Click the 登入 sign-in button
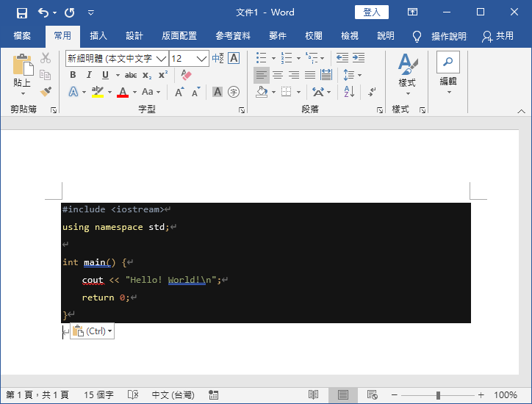This screenshot has width=532, height=404. pyautogui.click(x=372, y=12)
